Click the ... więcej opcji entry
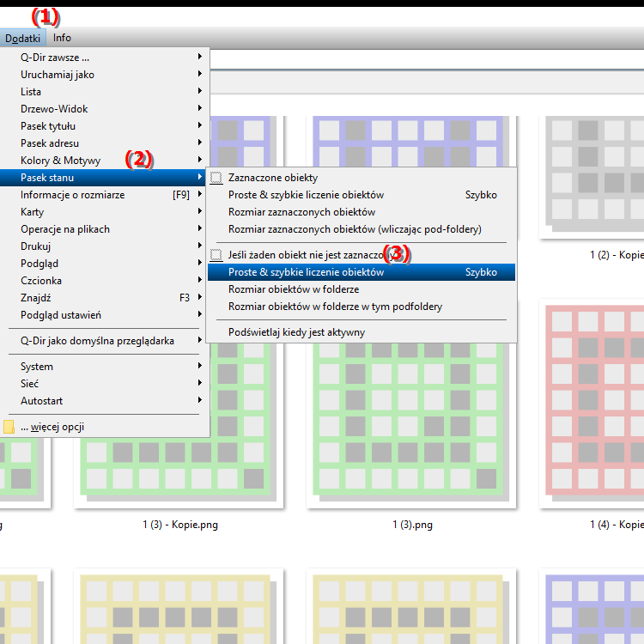The image size is (644, 644). pyautogui.click(x=105, y=427)
